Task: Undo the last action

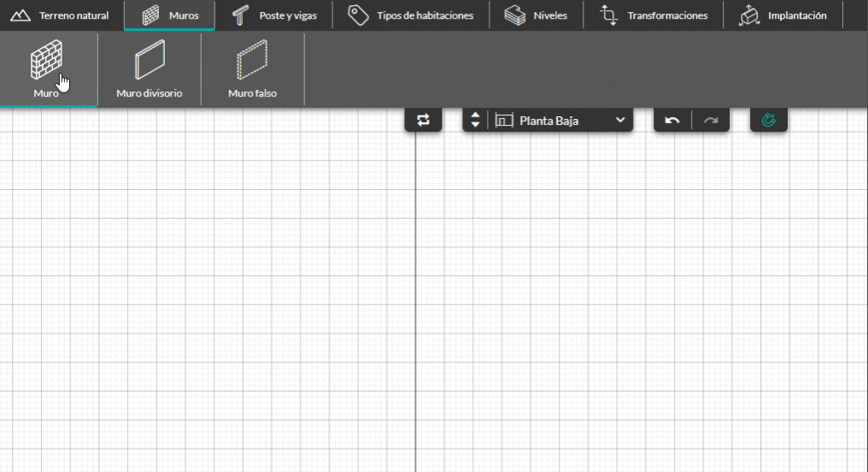Action: (672, 121)
